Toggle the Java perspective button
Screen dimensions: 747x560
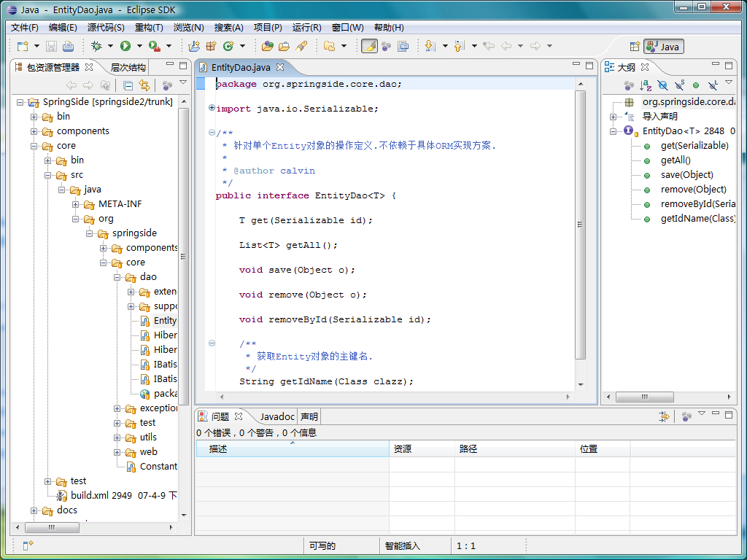tap(664, 47)
